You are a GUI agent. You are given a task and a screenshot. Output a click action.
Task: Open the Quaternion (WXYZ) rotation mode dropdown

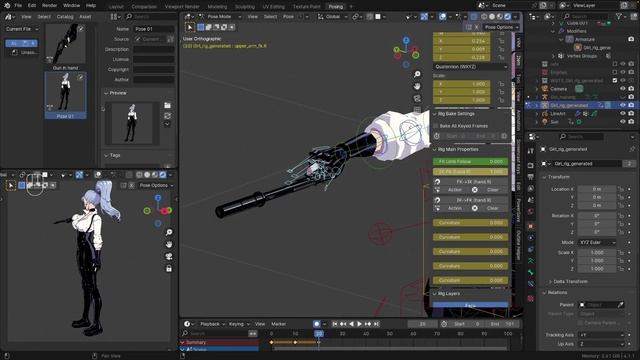point(471,67)
